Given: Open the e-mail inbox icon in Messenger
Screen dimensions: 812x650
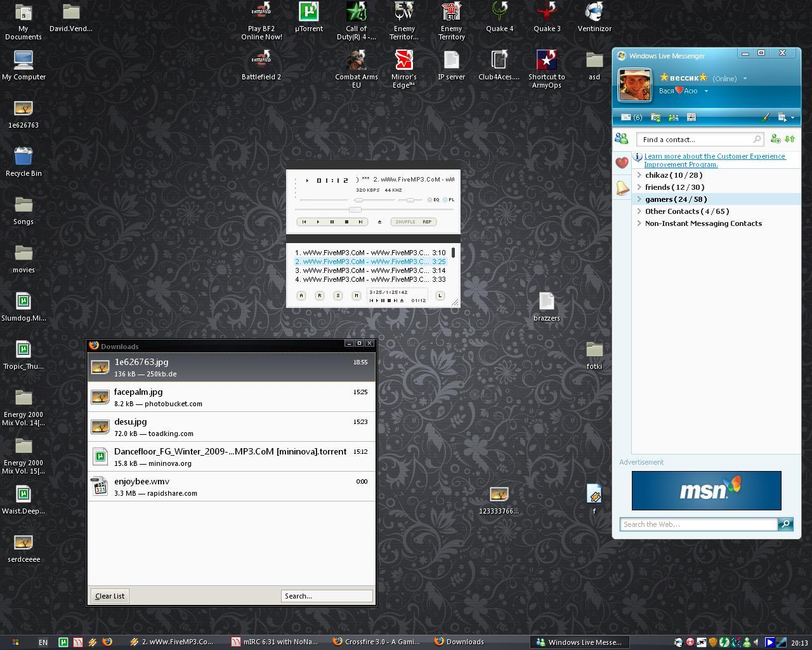Looking at the screenshot, I should coord(631,117).
